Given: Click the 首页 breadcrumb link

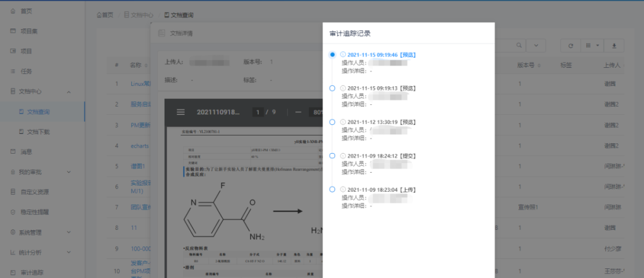Looking at the screenshot, I should coord(107,15).
